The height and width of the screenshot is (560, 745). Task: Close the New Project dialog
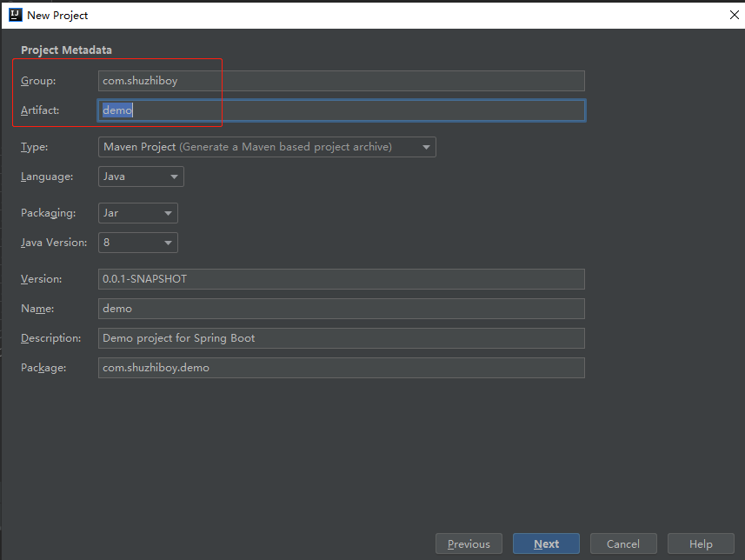click(x=734, y=15)
